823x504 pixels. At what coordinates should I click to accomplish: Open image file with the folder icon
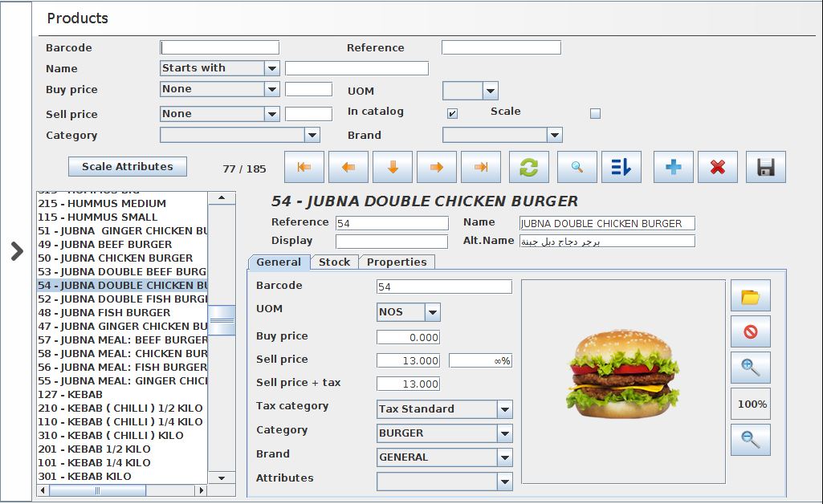(x=750, y=296)
